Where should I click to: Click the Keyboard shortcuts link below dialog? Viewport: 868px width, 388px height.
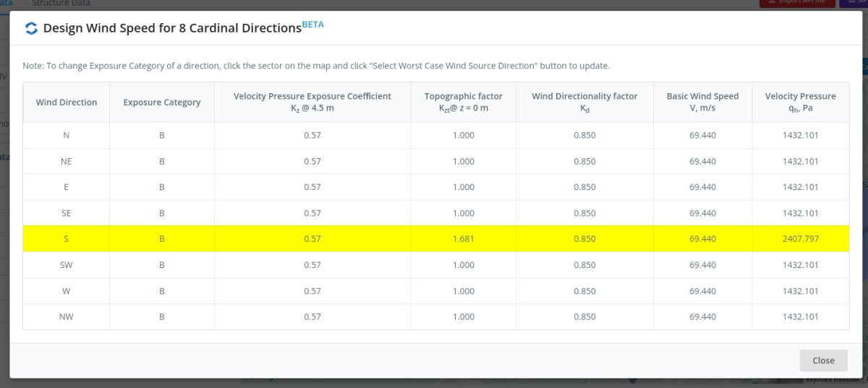tap(832, 381)
